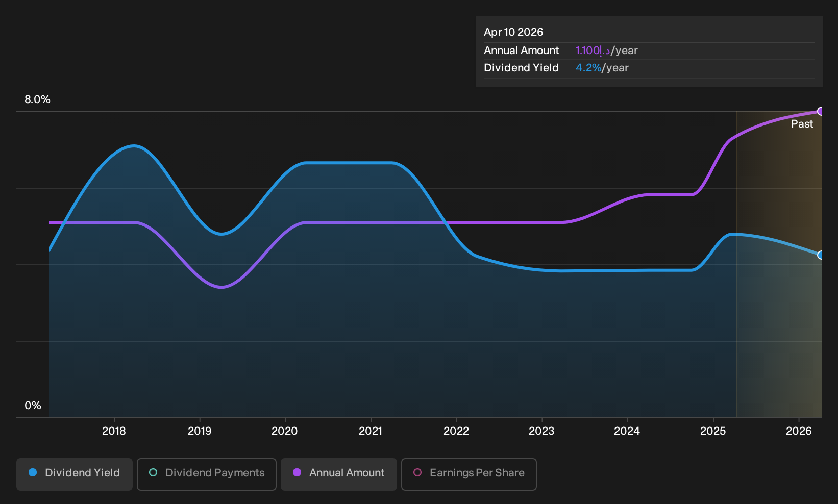Click the Past label on chart
838x504 pixels.
[x=802, y=124]
